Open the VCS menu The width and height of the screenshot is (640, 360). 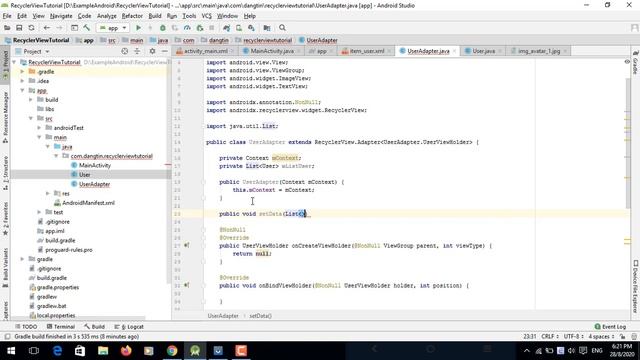tap(207, 16)
